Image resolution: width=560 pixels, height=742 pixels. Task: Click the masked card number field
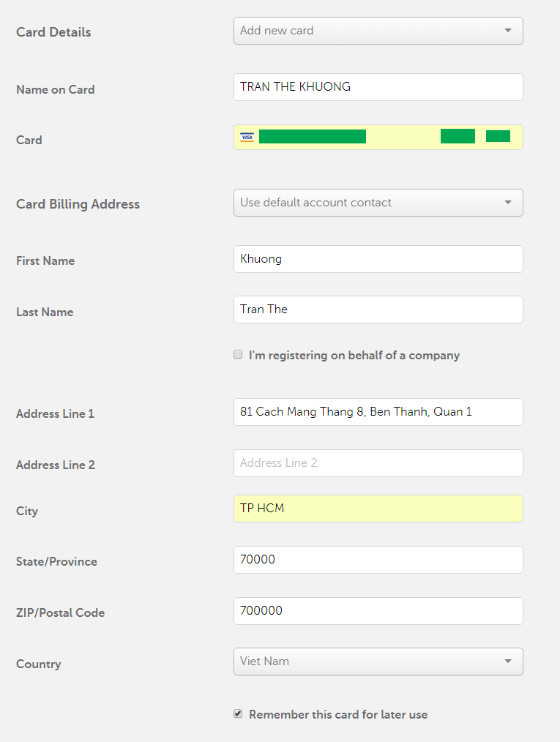[313, 136]
